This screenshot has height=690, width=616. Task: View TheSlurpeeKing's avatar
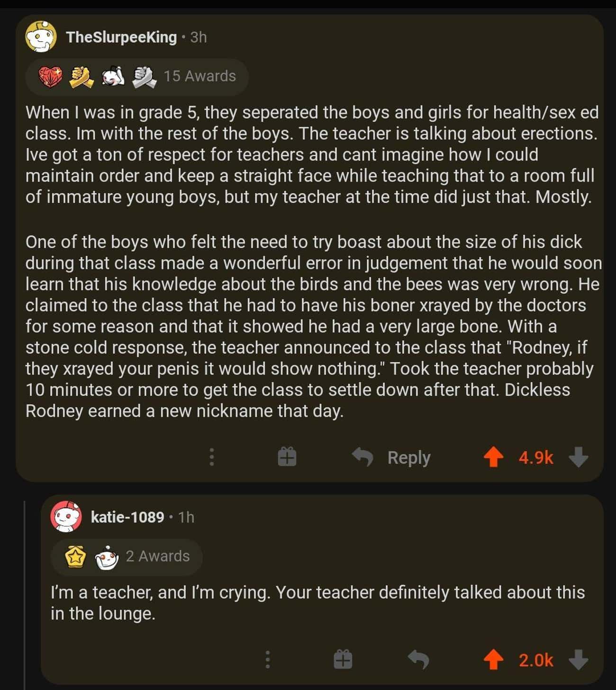point(41,37)
